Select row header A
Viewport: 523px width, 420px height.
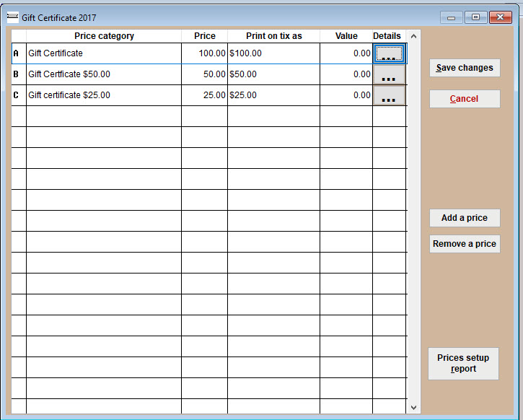click(x=19, y=53)
